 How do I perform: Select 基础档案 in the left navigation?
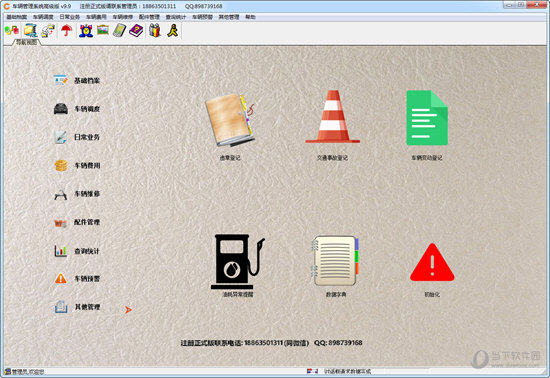pyautogui.click(x=77, y=81)
